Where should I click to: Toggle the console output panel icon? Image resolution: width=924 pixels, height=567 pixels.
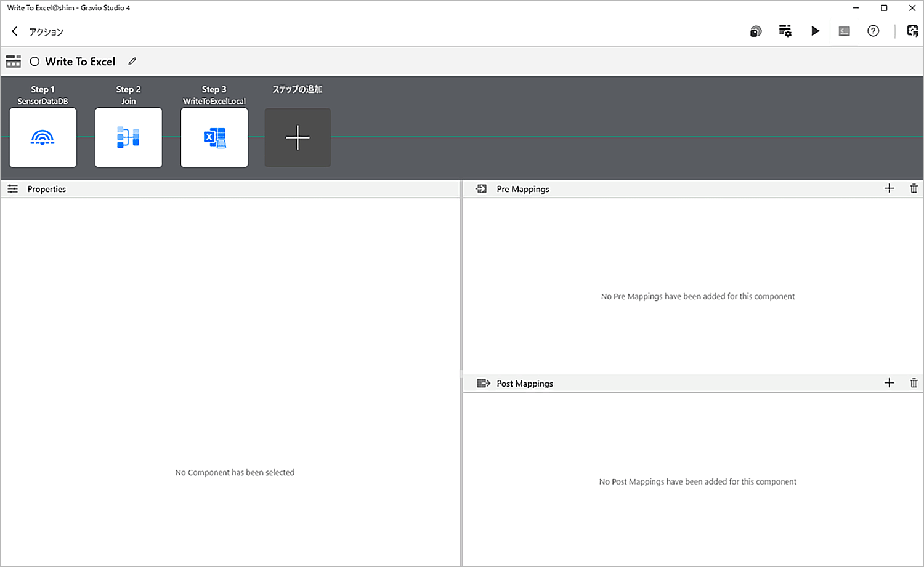click(844, 31)
